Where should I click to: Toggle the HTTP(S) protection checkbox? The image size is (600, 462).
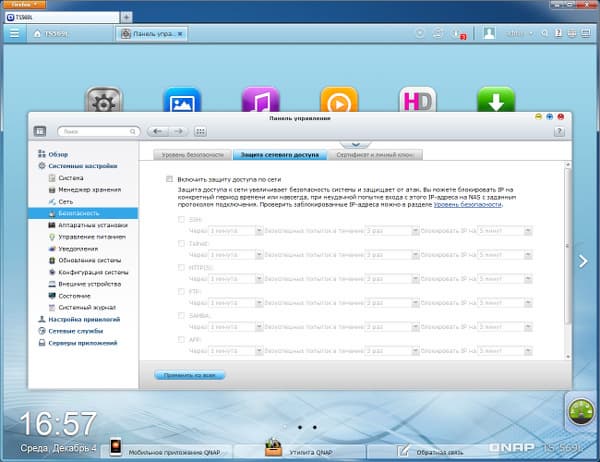point(181,267)
